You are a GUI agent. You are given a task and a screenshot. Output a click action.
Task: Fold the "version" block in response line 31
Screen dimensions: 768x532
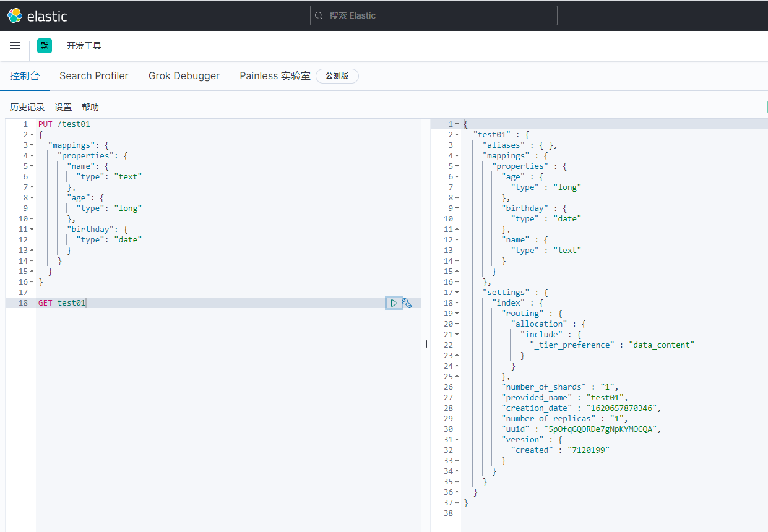pos(457,440)
